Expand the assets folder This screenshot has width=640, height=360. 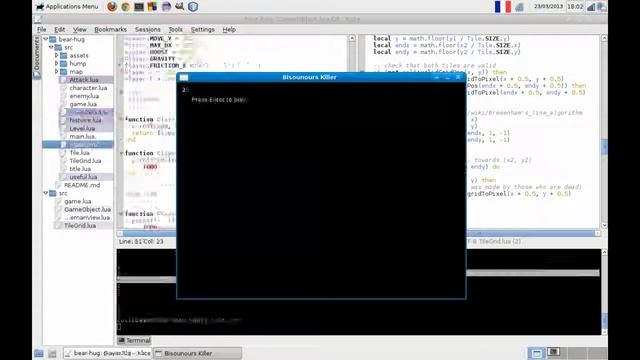57,56
